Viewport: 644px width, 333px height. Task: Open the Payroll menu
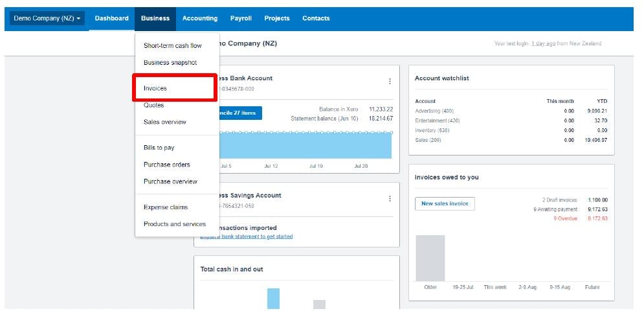tap(241, 18)
